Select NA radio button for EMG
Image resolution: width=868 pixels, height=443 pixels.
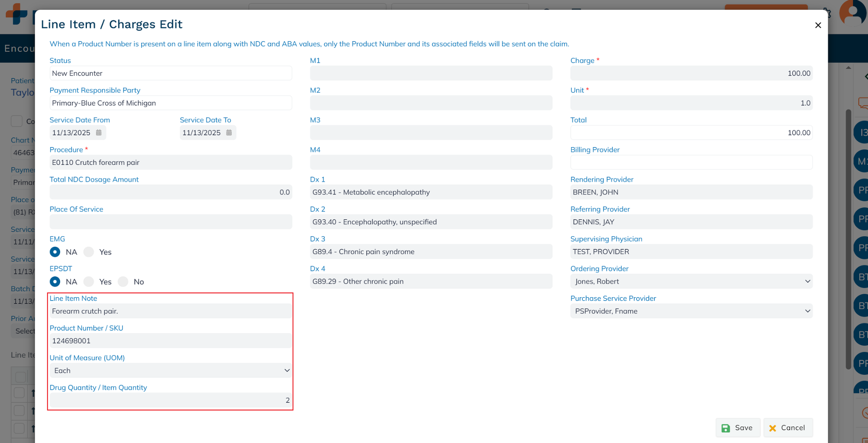click(55, 252)
